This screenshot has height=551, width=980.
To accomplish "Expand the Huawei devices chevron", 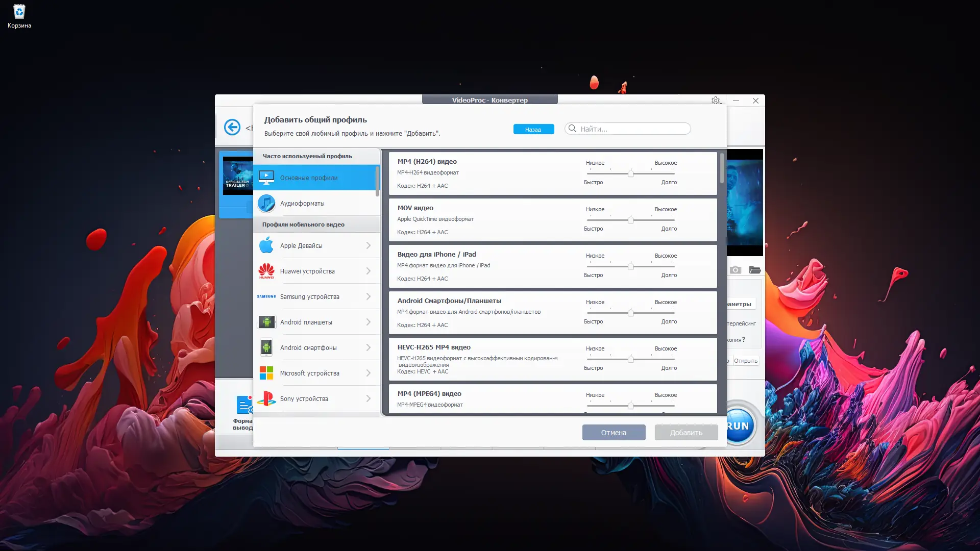I will coord(369,271).
